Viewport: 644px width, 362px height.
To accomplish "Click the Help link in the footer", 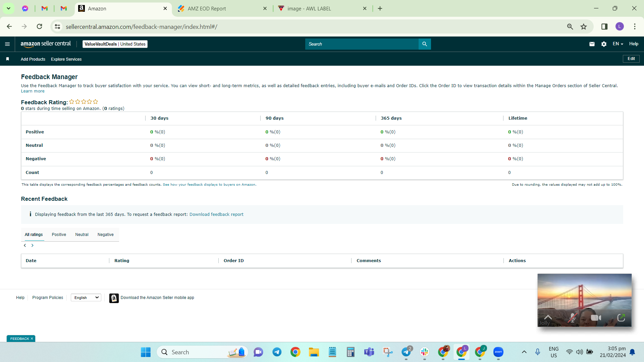I will (x=20, y=298).
